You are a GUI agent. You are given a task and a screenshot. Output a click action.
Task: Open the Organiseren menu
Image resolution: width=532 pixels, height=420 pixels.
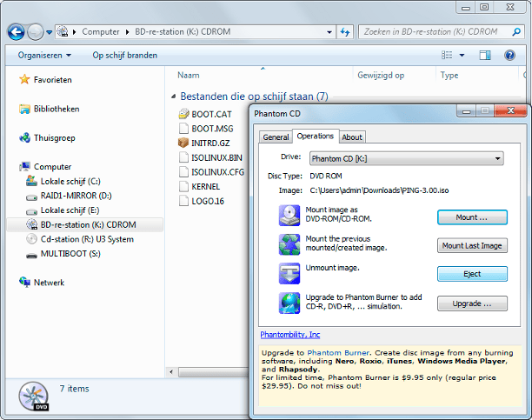click(44, 55)
